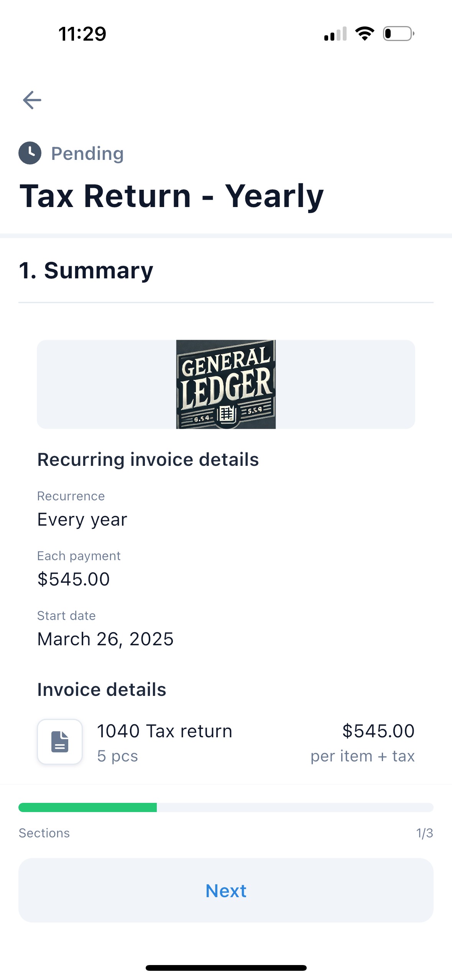Tap the battery icon in status bar
The width and height of the screenshot is (452, 980).
398,34
